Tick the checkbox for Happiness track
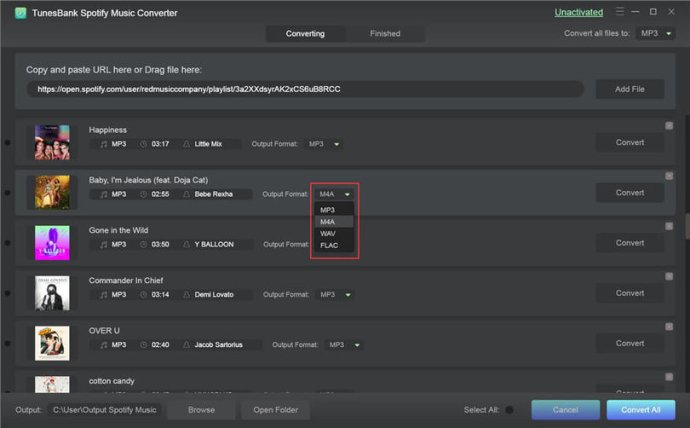The width and height of the screenshot is (690, 428). point(669,126)
